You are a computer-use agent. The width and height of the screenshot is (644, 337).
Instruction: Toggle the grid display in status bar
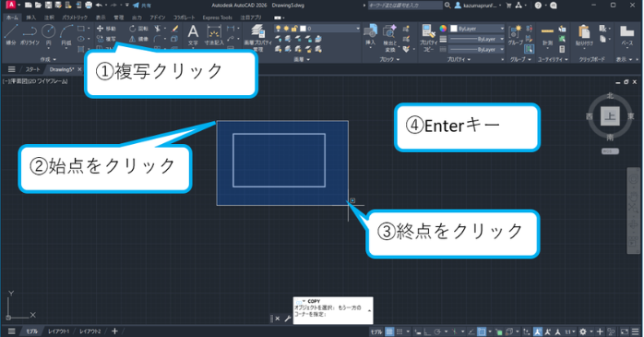click(x=389, y=331)
